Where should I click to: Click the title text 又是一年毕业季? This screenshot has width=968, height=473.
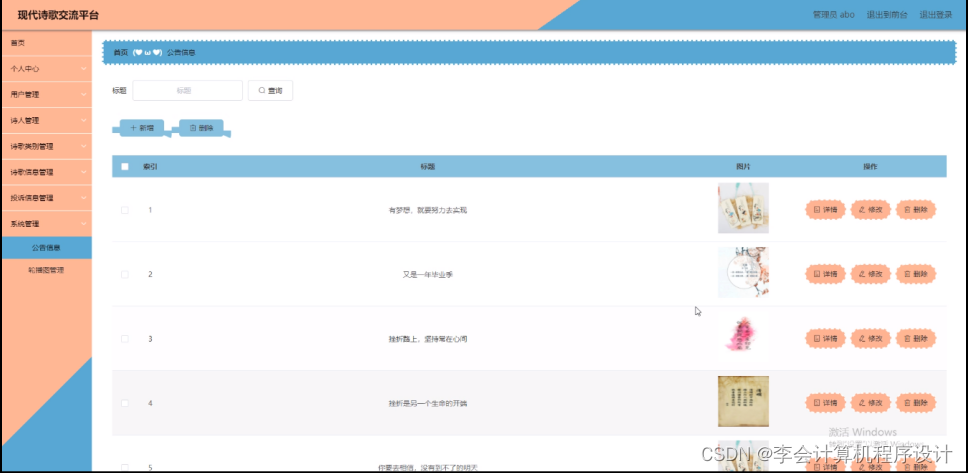click(428, 275)
